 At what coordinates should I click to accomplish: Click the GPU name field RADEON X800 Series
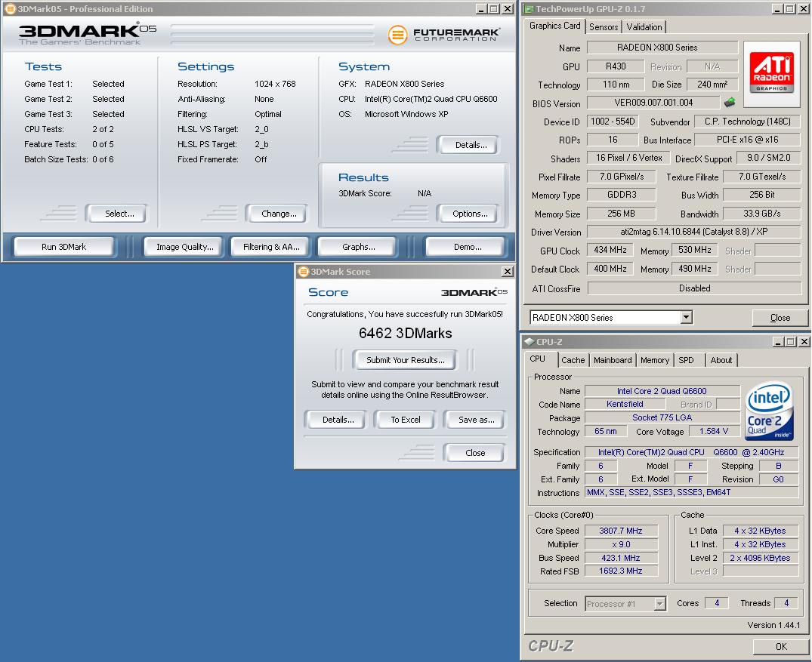(x=662, y=47)
